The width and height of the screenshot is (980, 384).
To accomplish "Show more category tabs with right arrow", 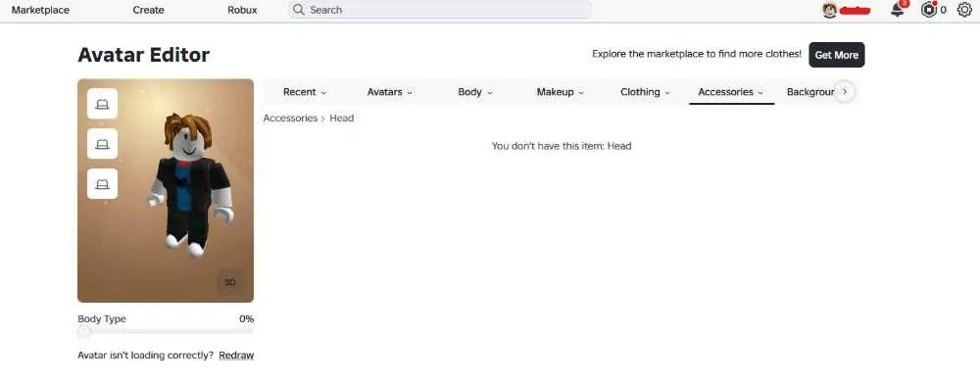I will 845,92.
